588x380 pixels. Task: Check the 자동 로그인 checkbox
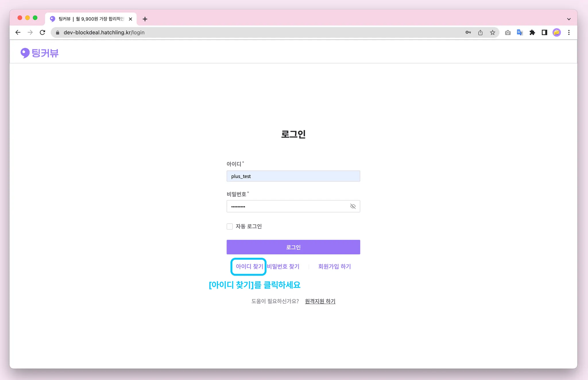[x=230, y=227]
